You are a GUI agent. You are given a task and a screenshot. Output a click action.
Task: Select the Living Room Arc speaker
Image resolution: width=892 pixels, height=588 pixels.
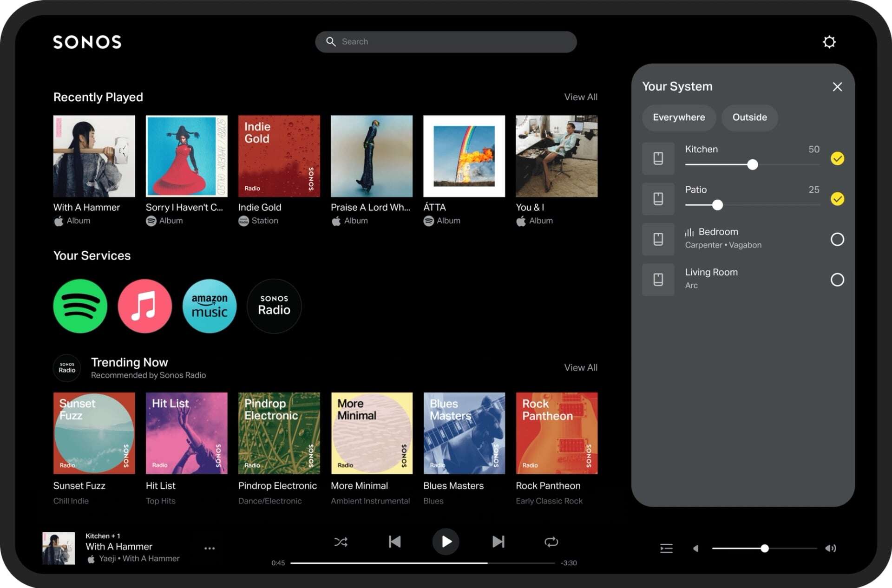(837, 280)
